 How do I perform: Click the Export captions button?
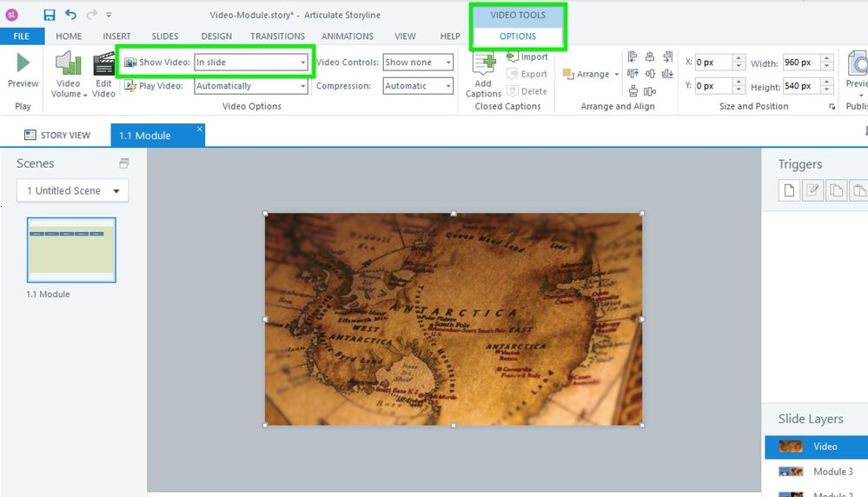[x=527, y=74]
